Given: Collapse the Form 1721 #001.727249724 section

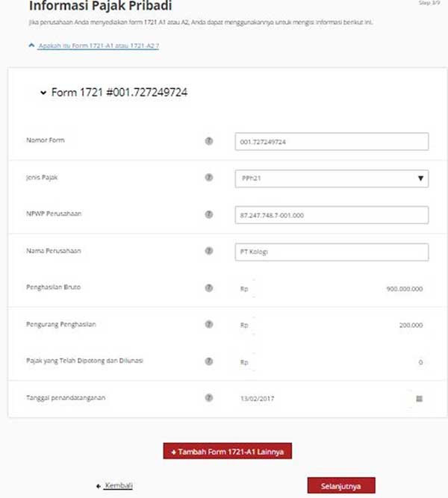Looking at the screenshot, I should tap(43, 93).
